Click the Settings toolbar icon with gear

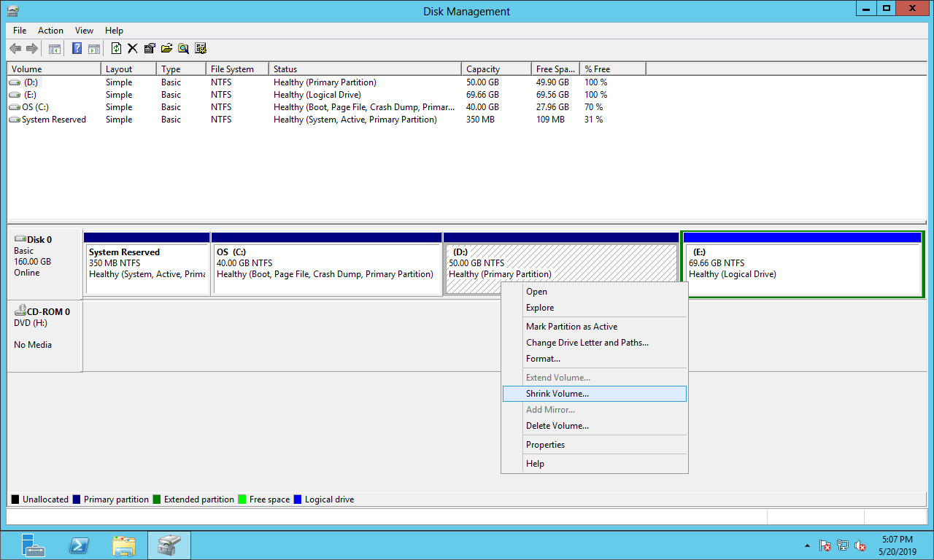pyautogui.click(x=201, y=49)
